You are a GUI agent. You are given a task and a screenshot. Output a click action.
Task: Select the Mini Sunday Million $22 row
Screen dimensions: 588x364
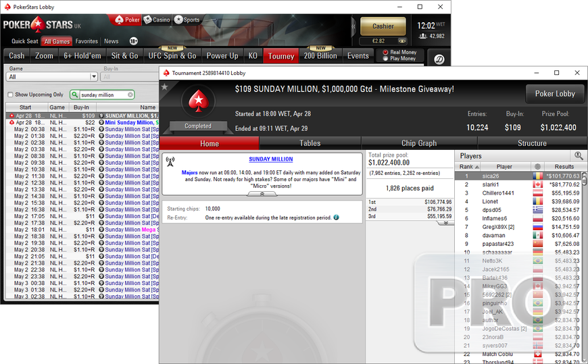(82, 123)
